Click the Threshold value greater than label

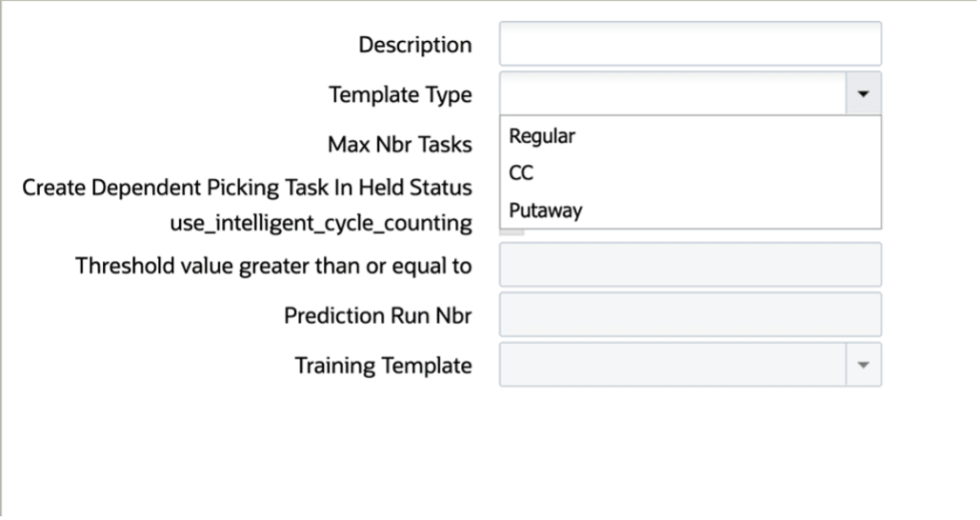(x=273, y=267)
